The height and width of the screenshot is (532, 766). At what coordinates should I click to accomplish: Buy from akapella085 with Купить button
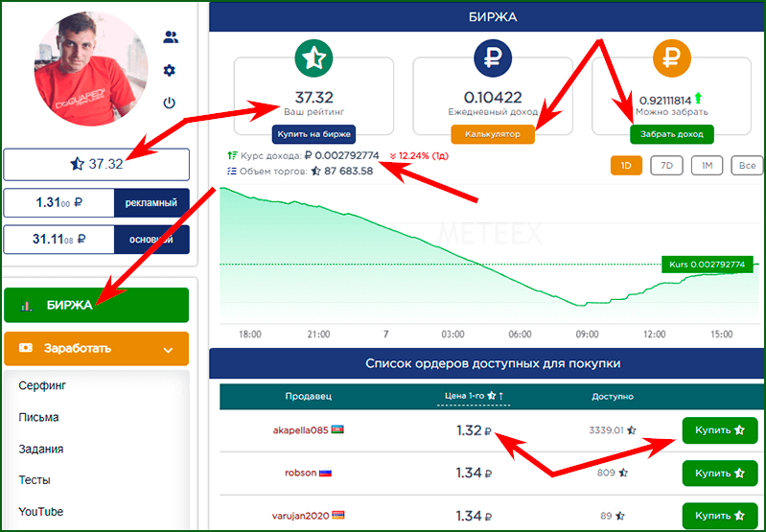point(720,430)
